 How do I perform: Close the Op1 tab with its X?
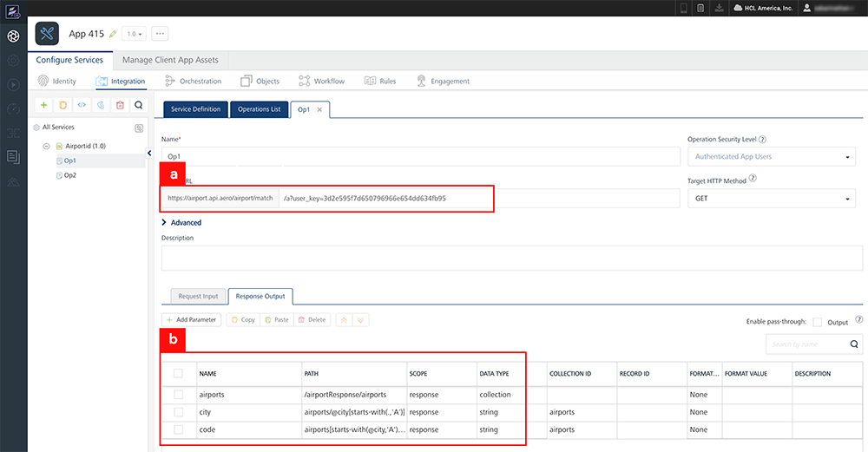point(319,109)
